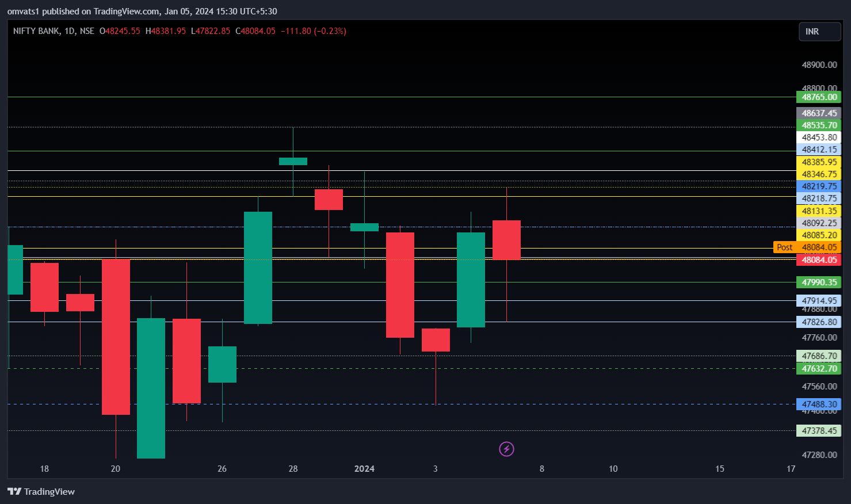851x504 pixels.
Task: Click the 2024 label on time axis
Action: click(364, 469)
